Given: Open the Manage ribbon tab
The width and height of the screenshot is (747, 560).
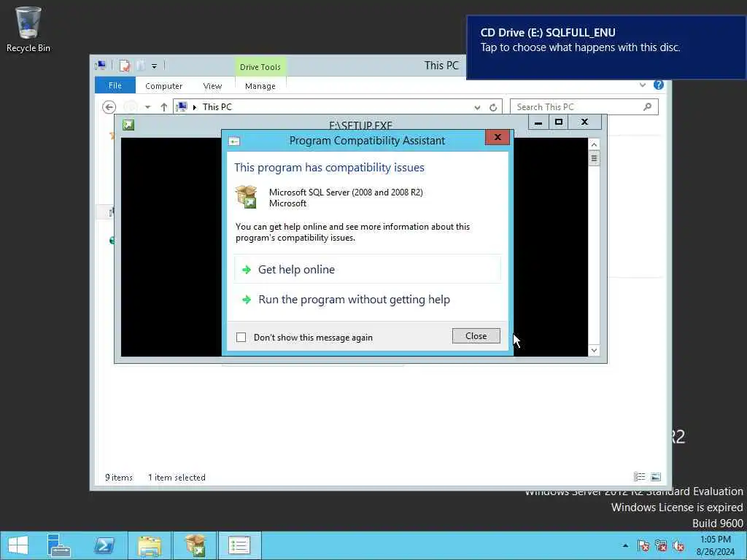Looking at the screenshot, I should tap(260, 86).
